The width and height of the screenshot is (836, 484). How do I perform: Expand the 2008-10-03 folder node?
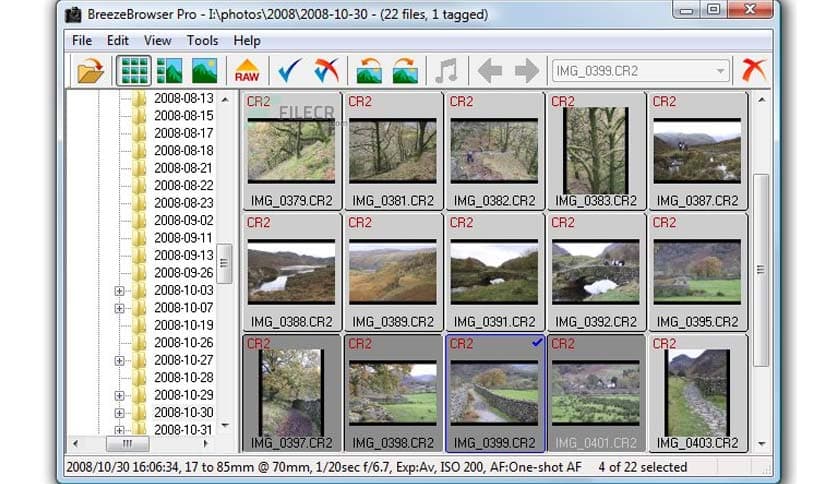(119, 291)
